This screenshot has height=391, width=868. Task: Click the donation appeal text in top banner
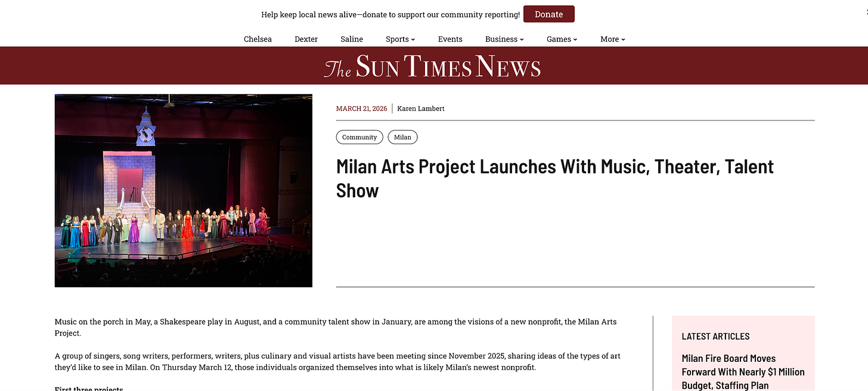pos(390,14)
